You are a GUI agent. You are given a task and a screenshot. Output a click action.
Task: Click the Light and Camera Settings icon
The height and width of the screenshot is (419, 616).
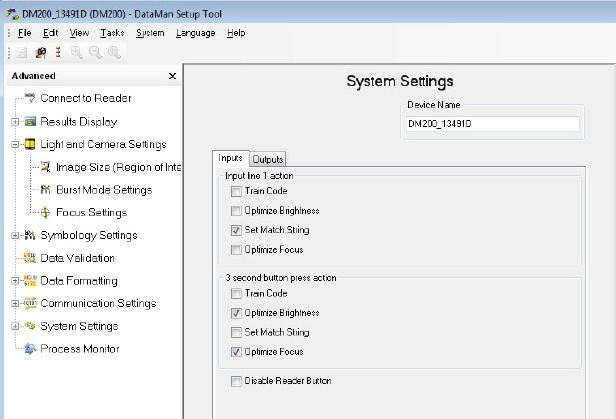(30, 144)
